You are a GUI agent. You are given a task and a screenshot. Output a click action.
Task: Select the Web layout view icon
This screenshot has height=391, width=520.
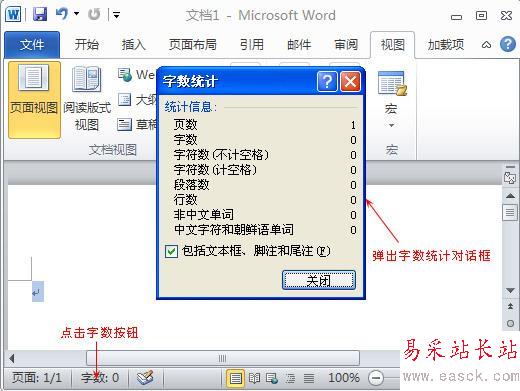click(125, 75)
